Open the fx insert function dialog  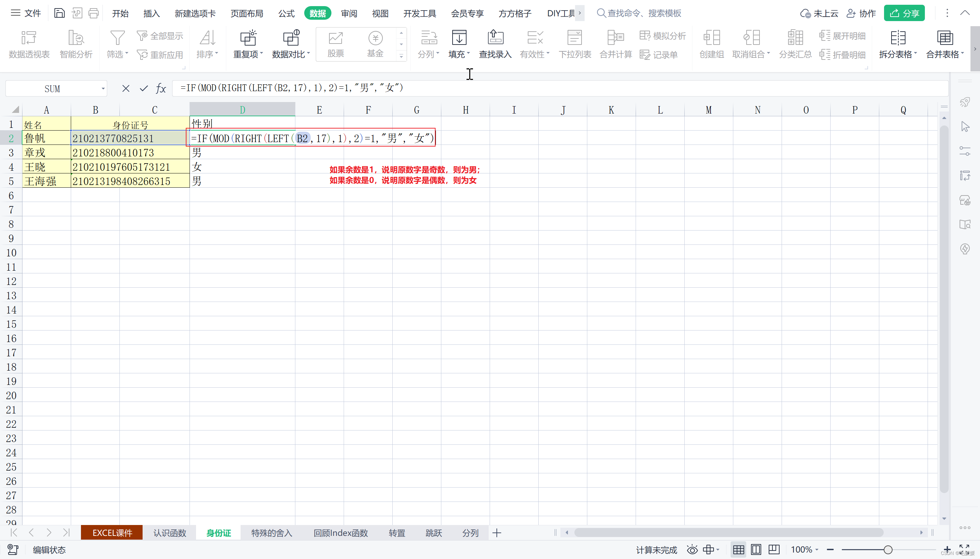[161, 89]
